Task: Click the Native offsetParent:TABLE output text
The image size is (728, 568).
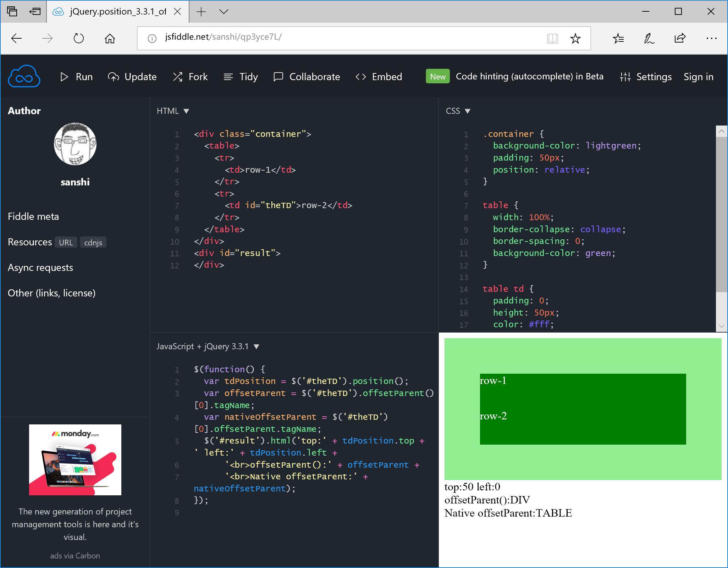Action: click(508, 513)
